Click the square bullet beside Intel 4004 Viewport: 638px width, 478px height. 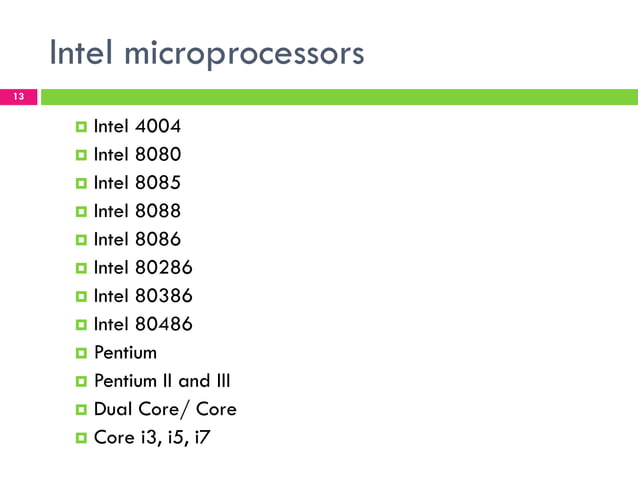(81, 127)
